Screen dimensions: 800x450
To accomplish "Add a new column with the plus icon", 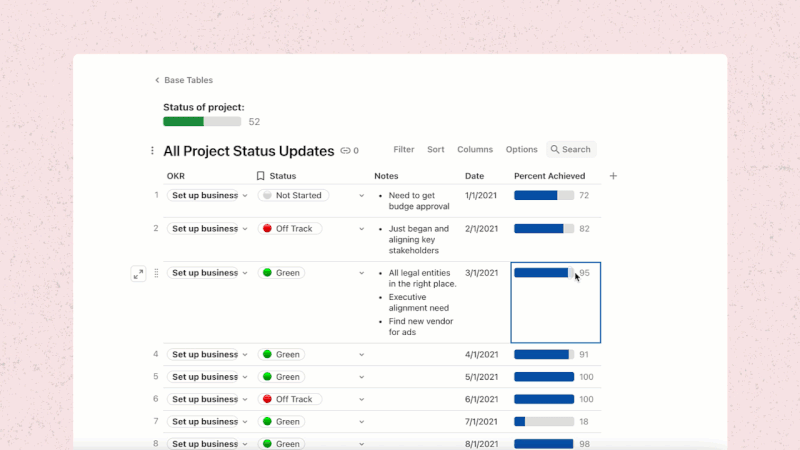I will [613, 176].
